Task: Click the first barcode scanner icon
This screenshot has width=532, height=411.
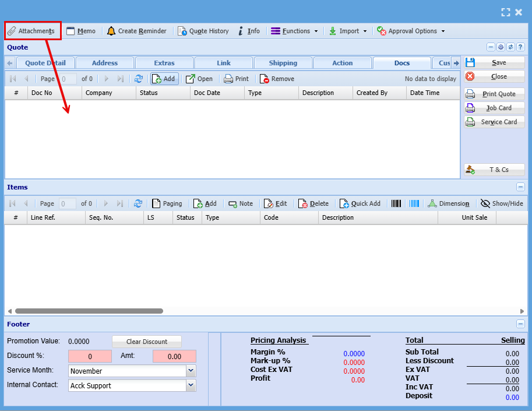Action: tap(396, 203)
